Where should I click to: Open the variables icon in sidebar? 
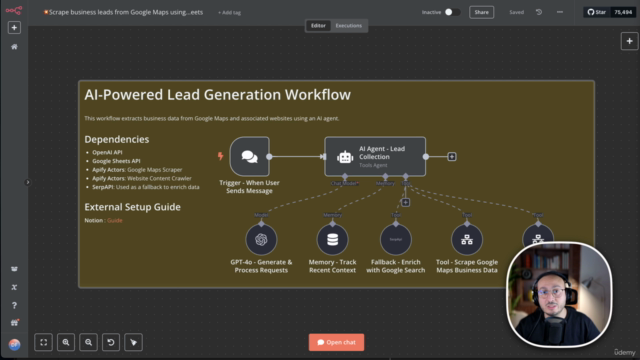(14, 287)
